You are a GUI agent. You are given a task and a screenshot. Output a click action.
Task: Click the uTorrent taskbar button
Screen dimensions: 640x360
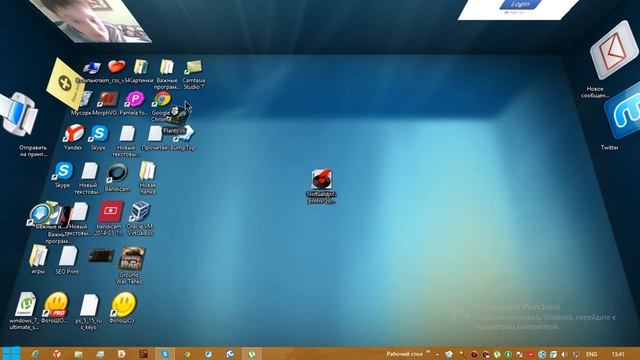click(x=252, y=354)
